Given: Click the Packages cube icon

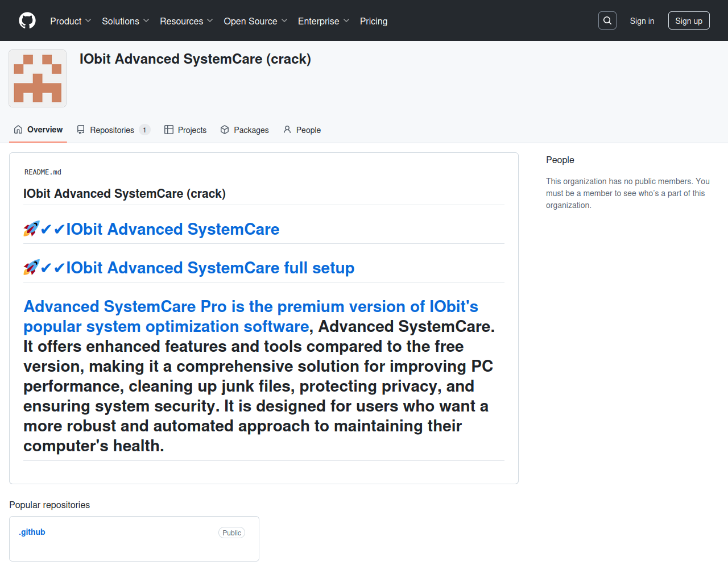Looking at the screenshot, I should coord(225,130).
